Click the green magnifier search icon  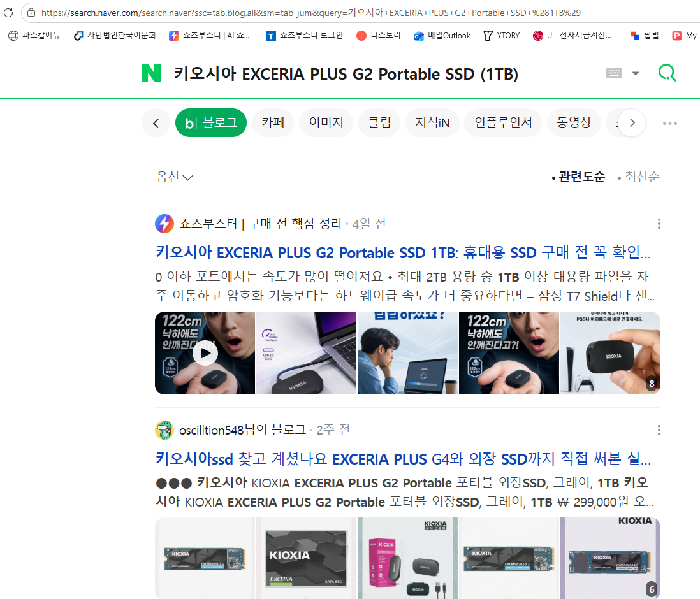coord(667,73)
